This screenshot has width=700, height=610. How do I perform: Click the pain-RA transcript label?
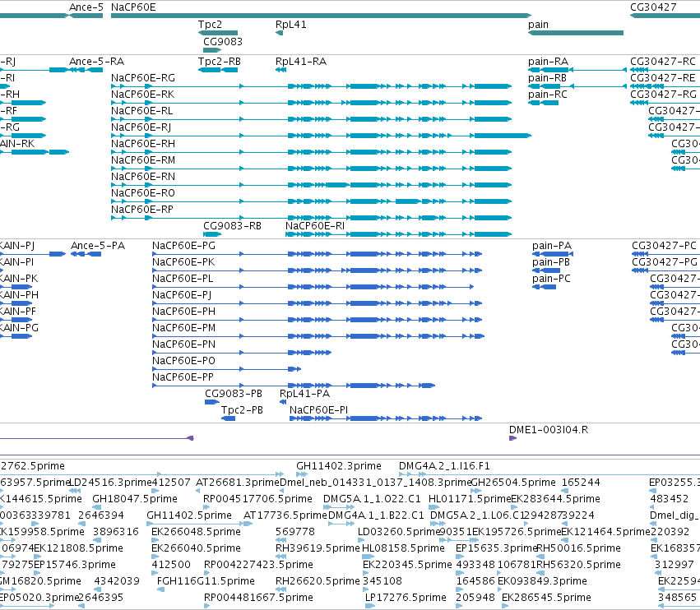pos(548,62)
